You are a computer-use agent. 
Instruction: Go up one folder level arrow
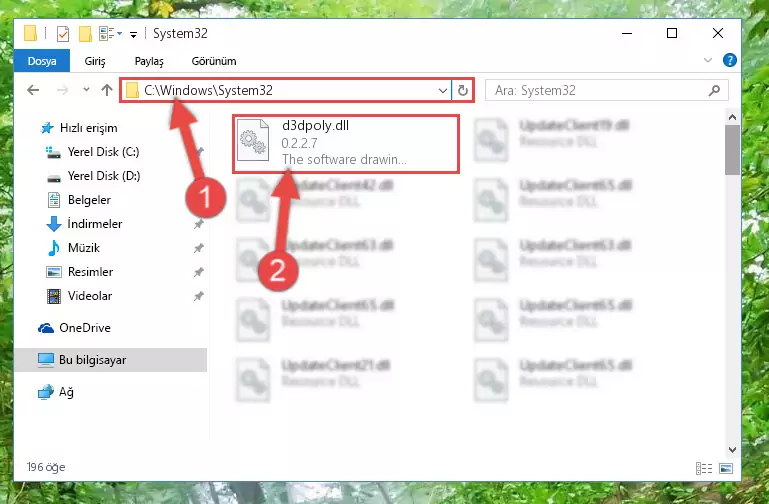coord(106,90)
